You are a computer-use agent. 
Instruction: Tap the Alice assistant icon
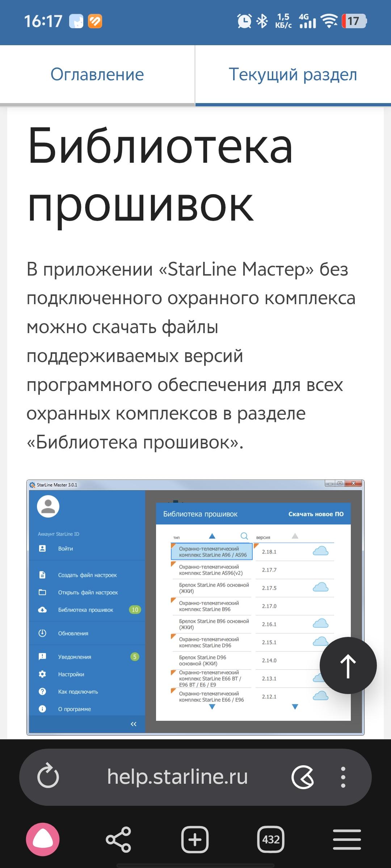43,839
